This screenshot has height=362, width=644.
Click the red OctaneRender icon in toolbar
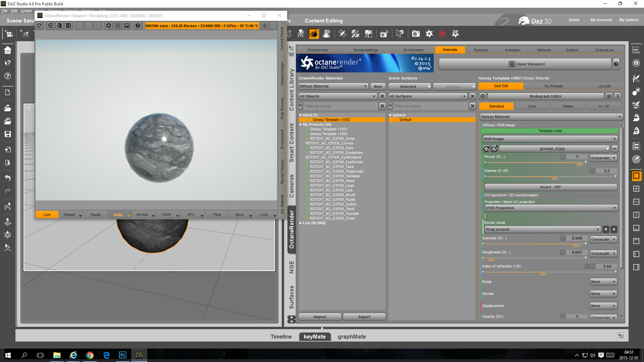click(442, 34)
